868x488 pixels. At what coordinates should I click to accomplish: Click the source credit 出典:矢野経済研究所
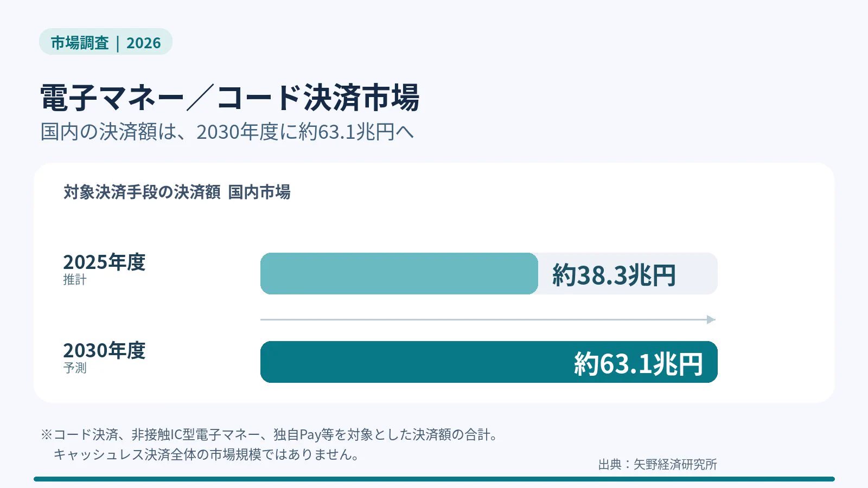(658, 464)
